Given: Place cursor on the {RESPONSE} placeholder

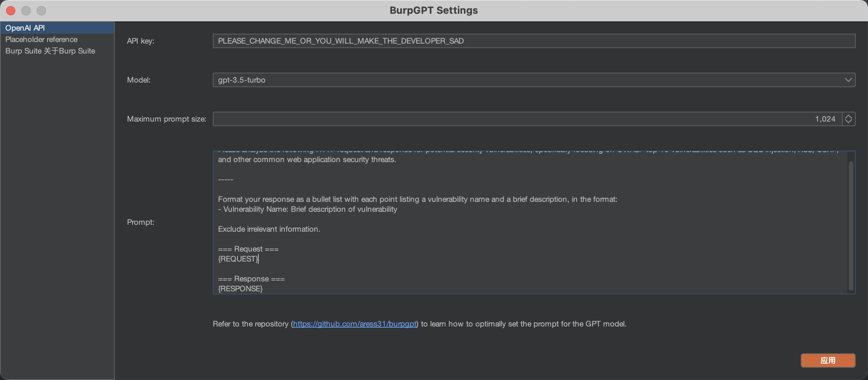Looking at the screenshot, I should coord(240,289).
